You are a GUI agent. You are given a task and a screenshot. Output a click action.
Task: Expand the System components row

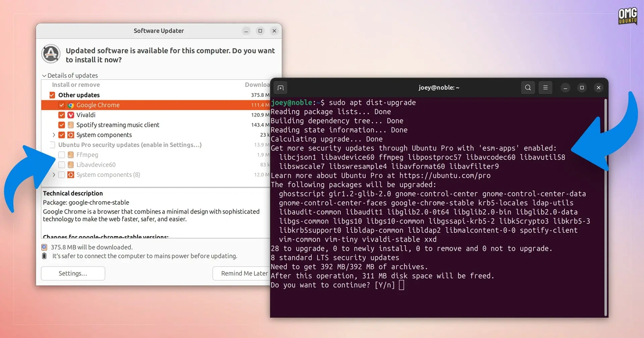(x=54, y=135)
